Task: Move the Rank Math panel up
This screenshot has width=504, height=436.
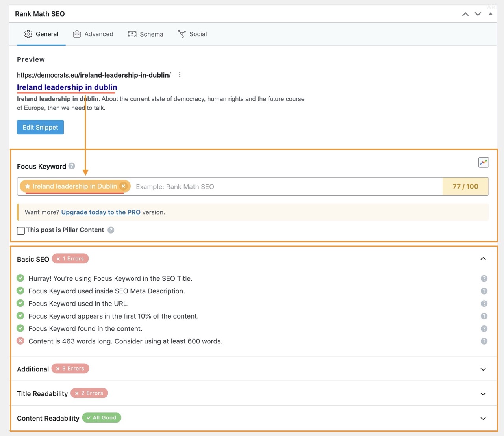Action: tap(465, 14)
